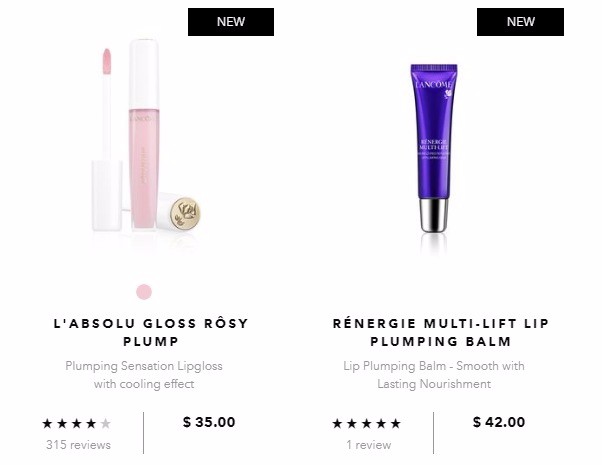Click the five-star rating of the lip balm
This screenshot has width=602, height=465.
[x=366, y=424]
